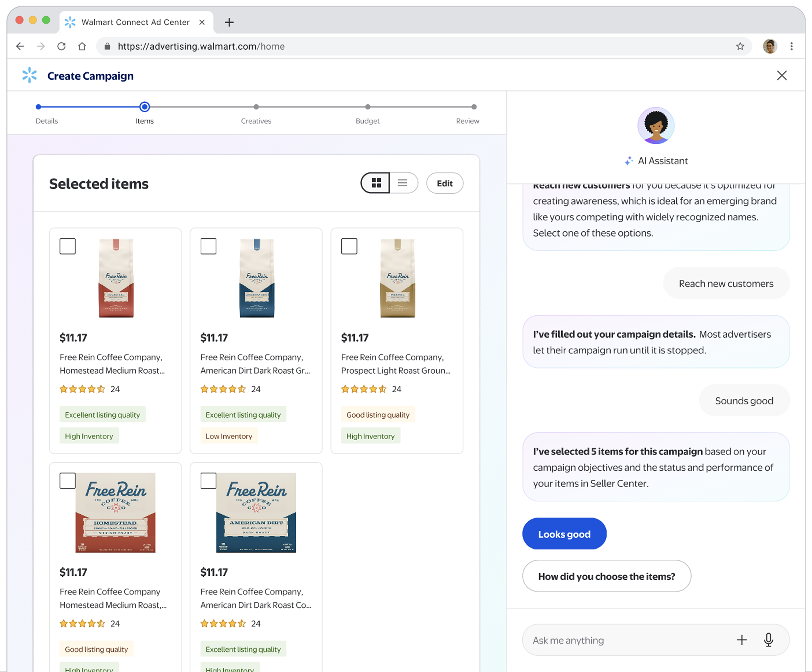Ask How did you choose the items?

click(x=606, y=576)
